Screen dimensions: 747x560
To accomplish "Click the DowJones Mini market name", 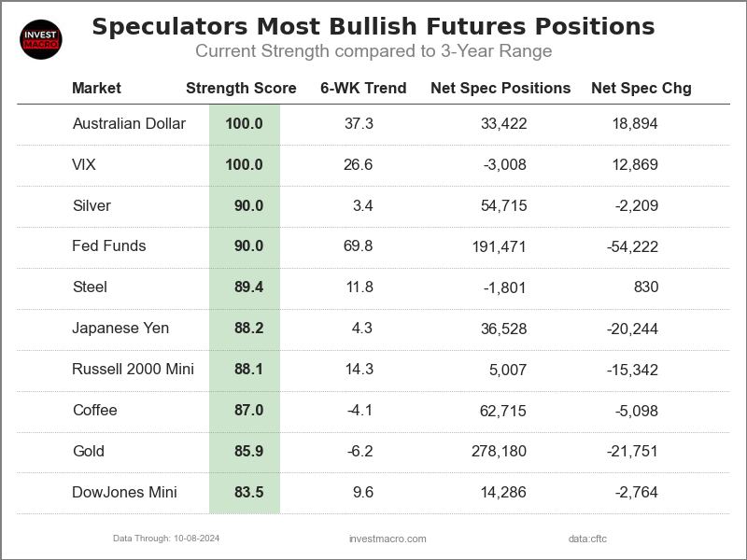I will point(124,493).
